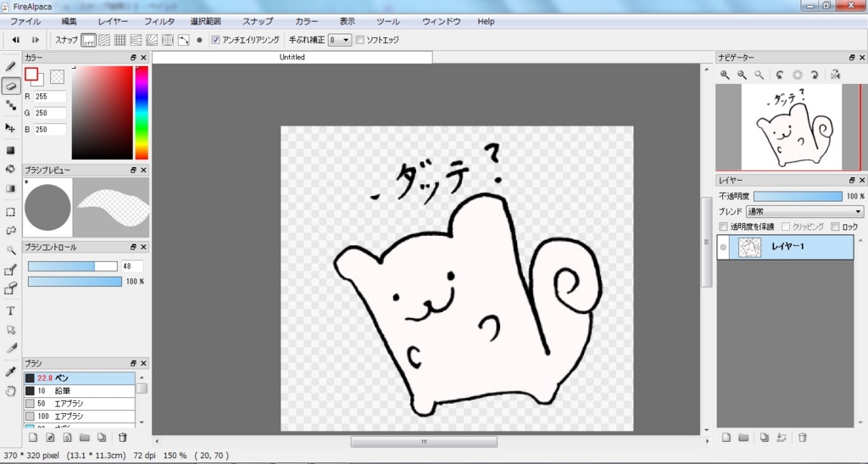The width and height of the screenshot is (868, 464).
Task: Zoom in with Navigator magnifier plus
Action: (x=725, y=75)
